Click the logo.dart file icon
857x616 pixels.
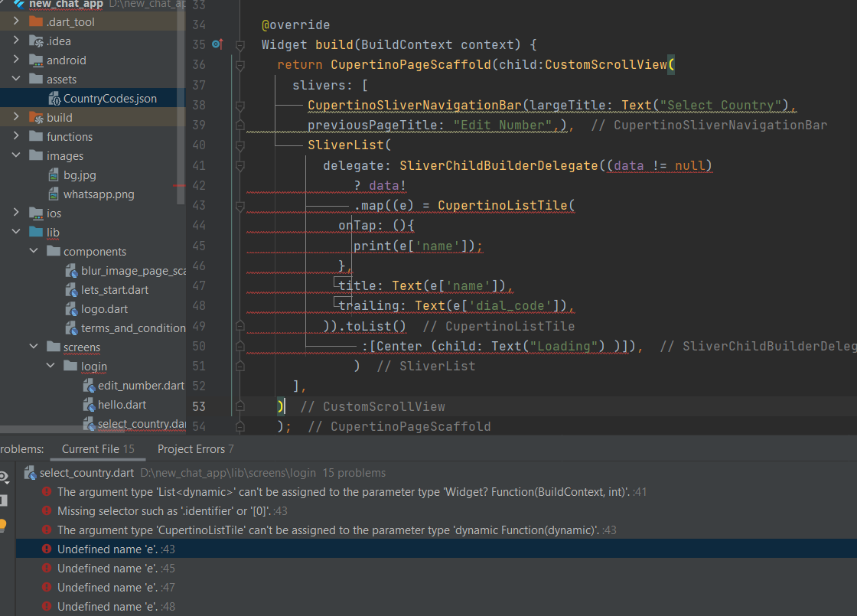coord(71,309)
